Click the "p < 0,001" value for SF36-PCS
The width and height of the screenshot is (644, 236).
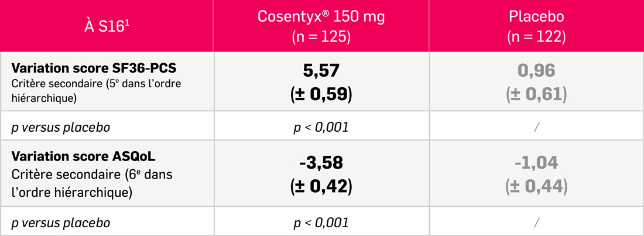[321, 126]
